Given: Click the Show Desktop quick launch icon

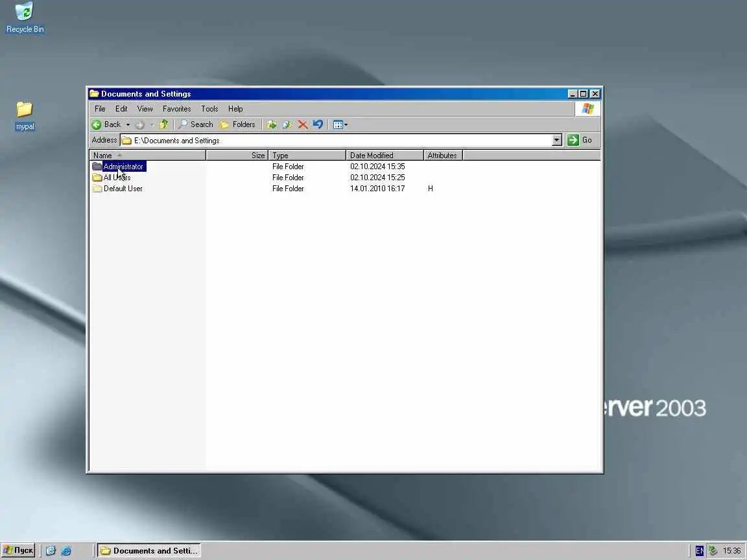Looking at the screenshot, I should click(51, 550).
